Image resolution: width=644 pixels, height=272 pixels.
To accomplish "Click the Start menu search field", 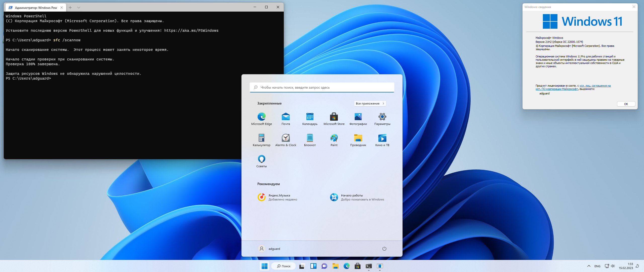I will (322, 87).
